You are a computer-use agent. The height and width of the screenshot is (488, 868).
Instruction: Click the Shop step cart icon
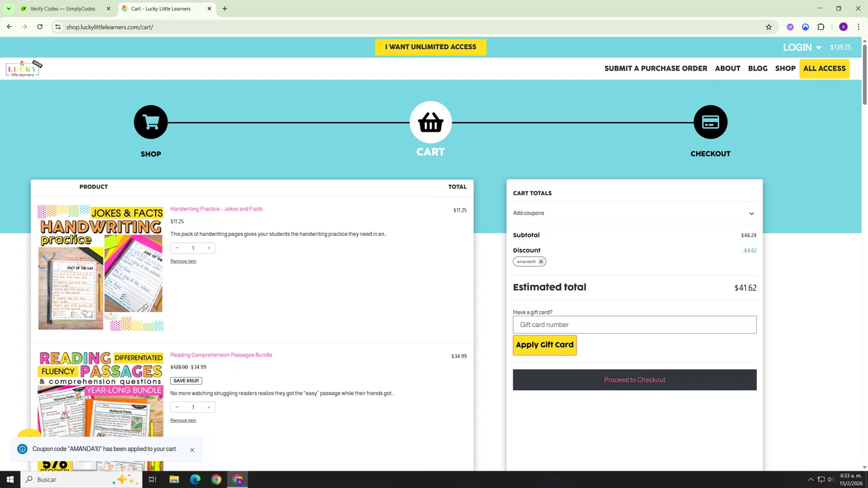pos(150,122)
